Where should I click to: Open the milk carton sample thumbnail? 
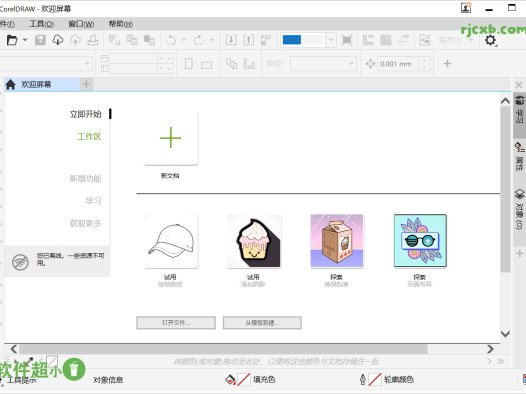337,241
